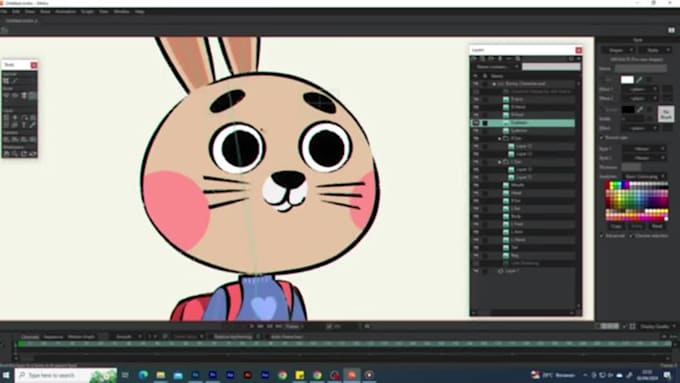Click the No Brush button

[x=666, y=114]
